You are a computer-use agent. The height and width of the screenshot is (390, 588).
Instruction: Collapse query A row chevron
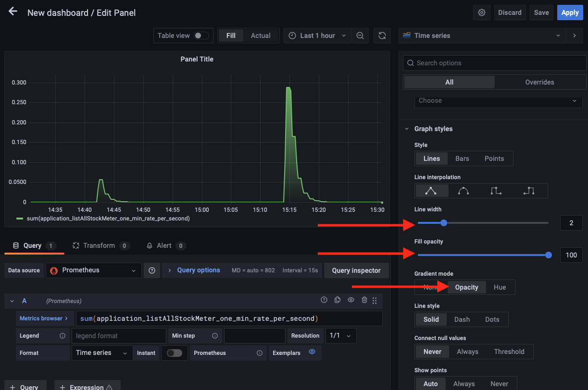(x=12, y=301)
